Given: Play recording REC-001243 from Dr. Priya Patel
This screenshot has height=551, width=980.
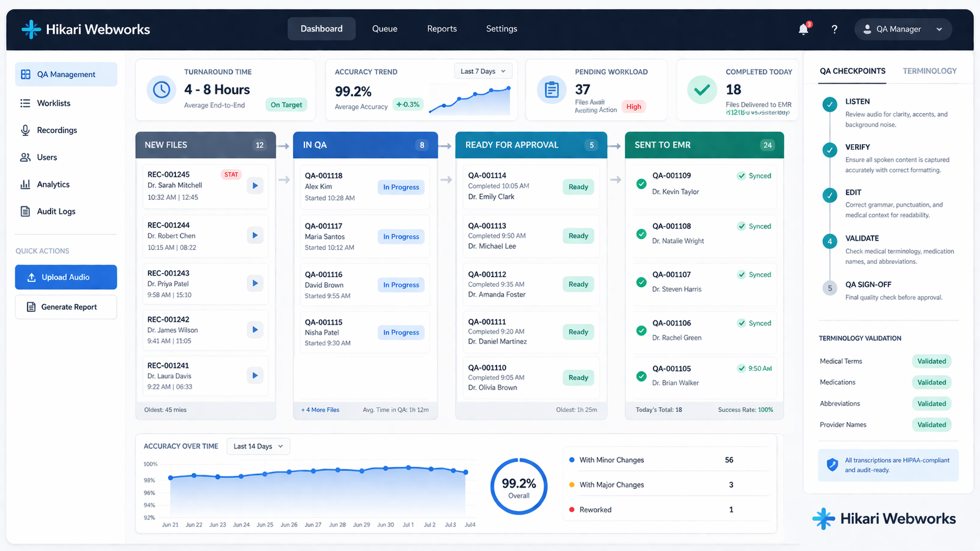Looking at the screenshot, I should tap(255, 283).
